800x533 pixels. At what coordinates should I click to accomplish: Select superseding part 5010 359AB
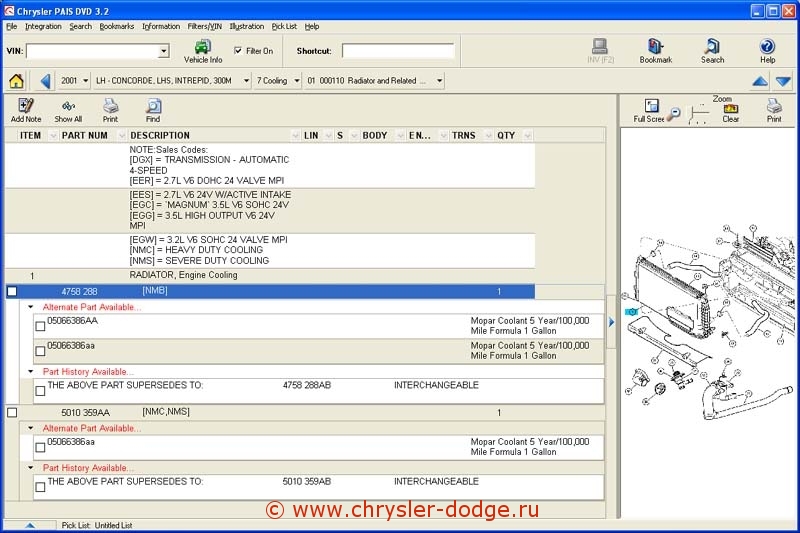307,481
